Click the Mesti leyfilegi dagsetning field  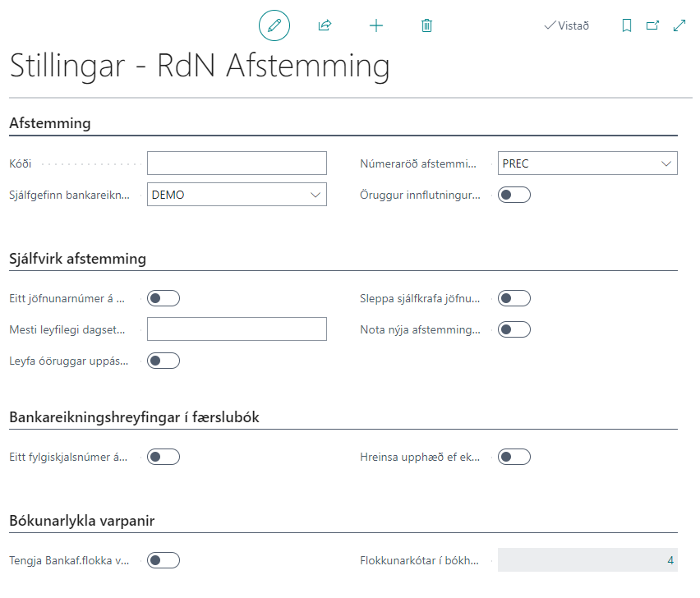pos(237,329)
